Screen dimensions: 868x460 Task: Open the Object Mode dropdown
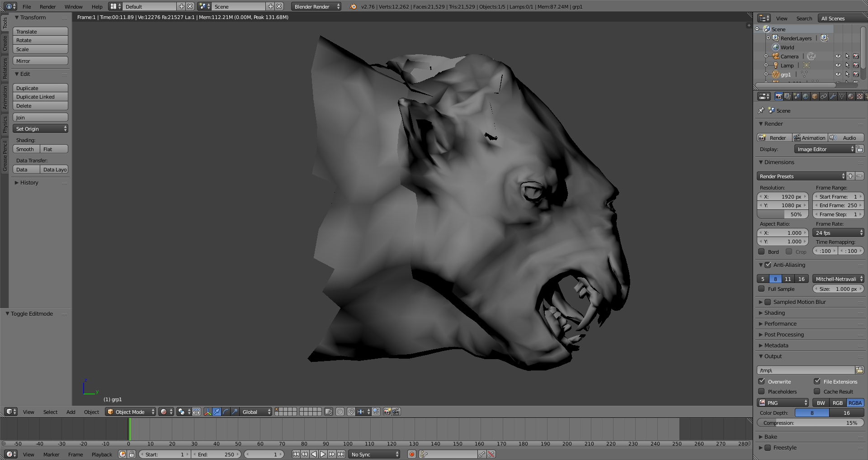point(131,412)
